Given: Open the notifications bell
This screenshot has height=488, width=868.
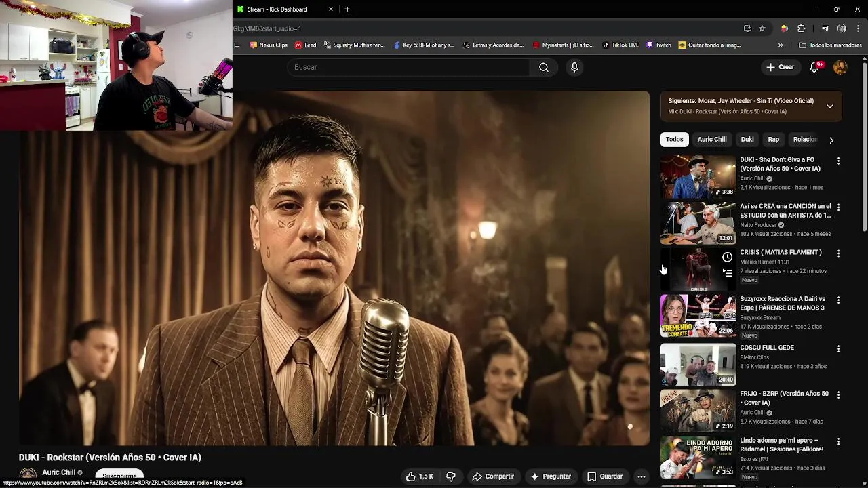Looking at the screenshot, I should point(815,67).
